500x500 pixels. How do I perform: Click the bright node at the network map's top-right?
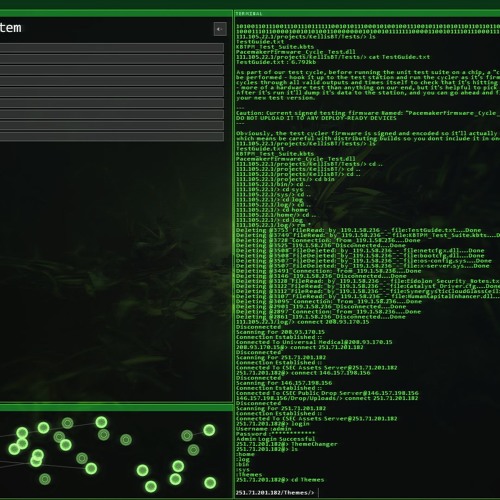209,430
